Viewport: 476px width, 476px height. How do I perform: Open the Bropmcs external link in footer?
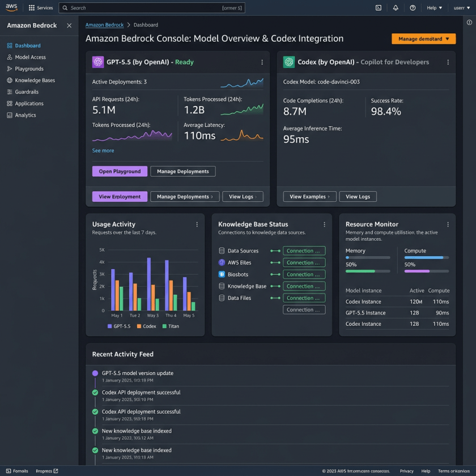tap(46, 471)
